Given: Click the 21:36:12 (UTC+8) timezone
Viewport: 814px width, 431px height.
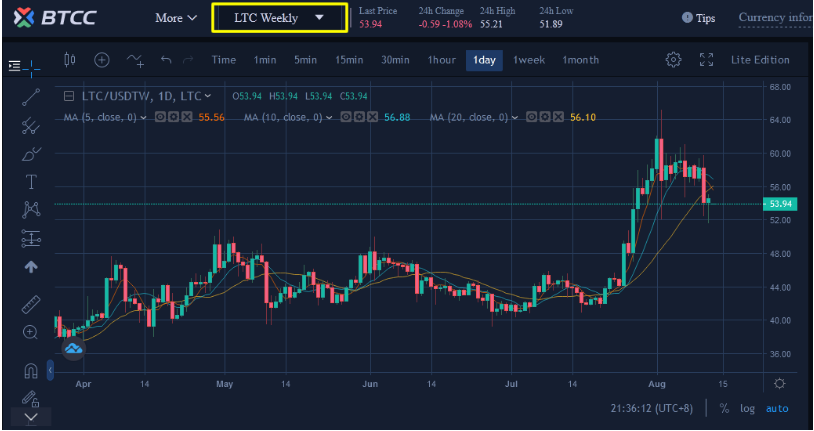Looking at the screenshot, I should [652, 409].
